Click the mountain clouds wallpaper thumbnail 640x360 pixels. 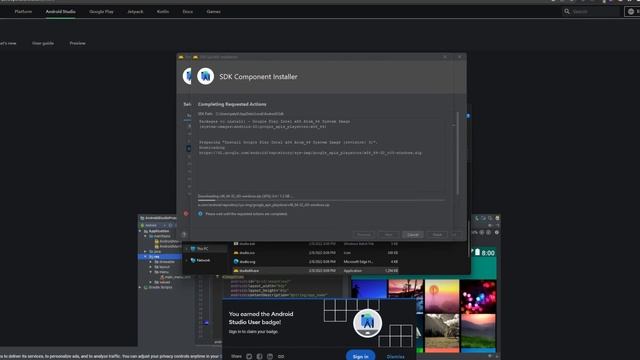442,332
